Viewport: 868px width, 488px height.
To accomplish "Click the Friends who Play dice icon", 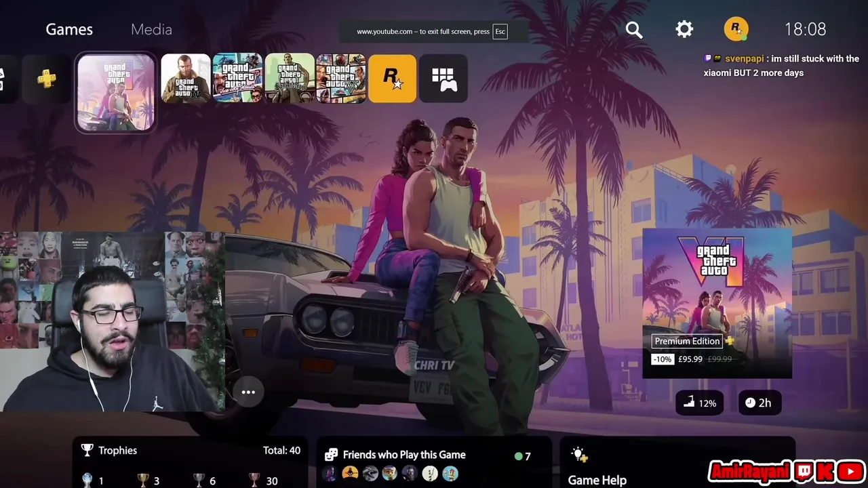I will [x=331, y=455].
